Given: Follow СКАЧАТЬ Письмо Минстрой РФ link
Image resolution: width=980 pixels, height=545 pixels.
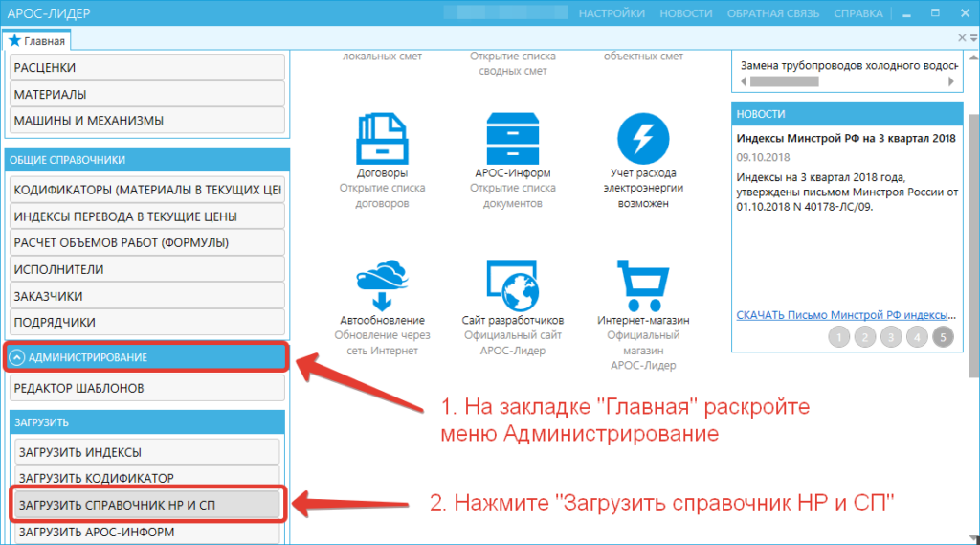Looking at the screenshot, I should click(846, 315).
